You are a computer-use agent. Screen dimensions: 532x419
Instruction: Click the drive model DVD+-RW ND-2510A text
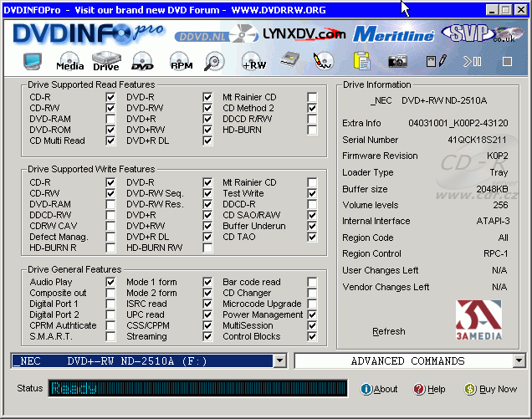pos(444,100)
